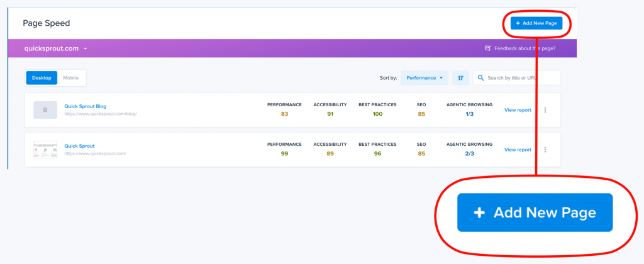Viewport: 644px width, 264px height.
Task: Toggle the sort order icon
Action: (x=460, y=77)
